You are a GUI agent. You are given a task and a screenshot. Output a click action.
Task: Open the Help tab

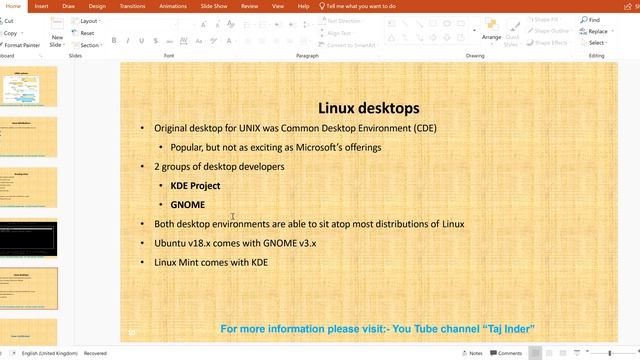tap(303, 6)
